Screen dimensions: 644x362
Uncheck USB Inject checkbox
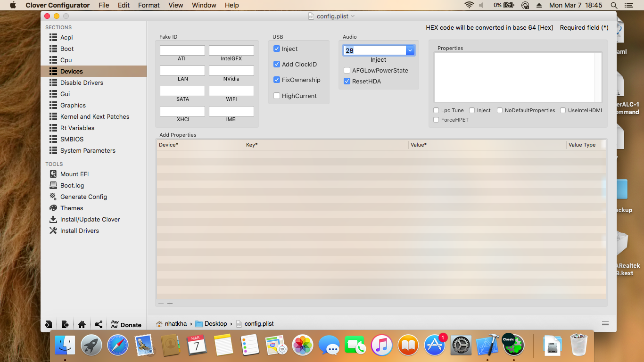coord(277,49)
